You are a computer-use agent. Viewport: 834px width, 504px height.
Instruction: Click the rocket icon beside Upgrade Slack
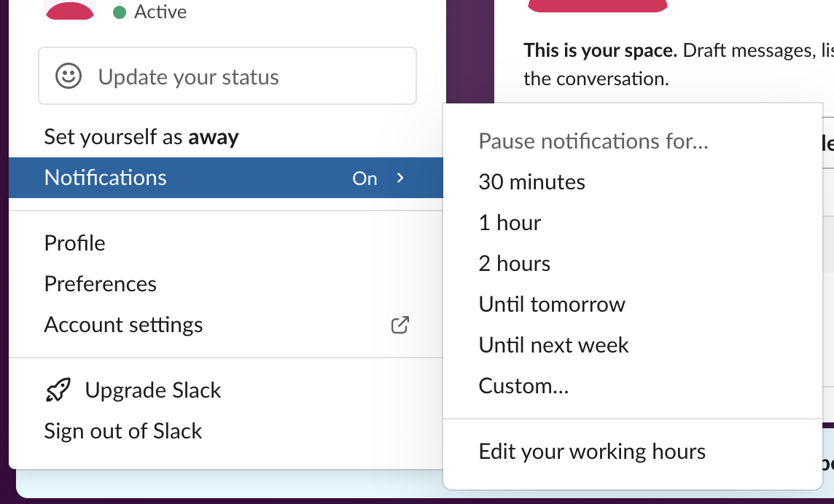[58, 390]
